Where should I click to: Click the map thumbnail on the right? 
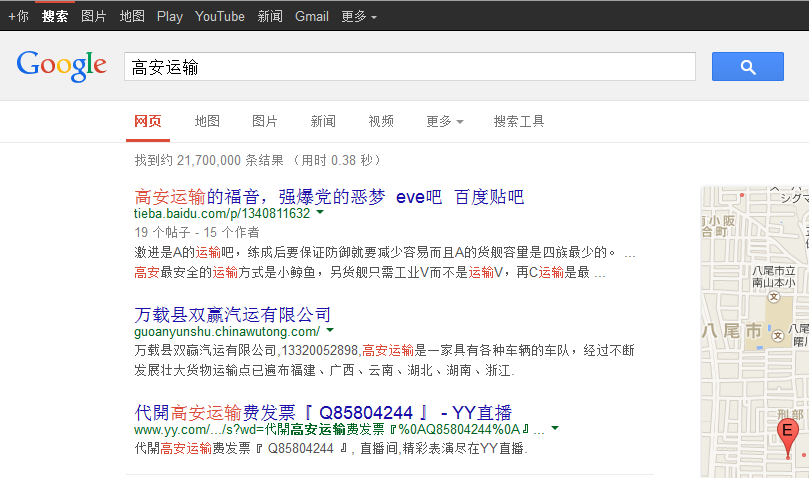tap(755, 330)
